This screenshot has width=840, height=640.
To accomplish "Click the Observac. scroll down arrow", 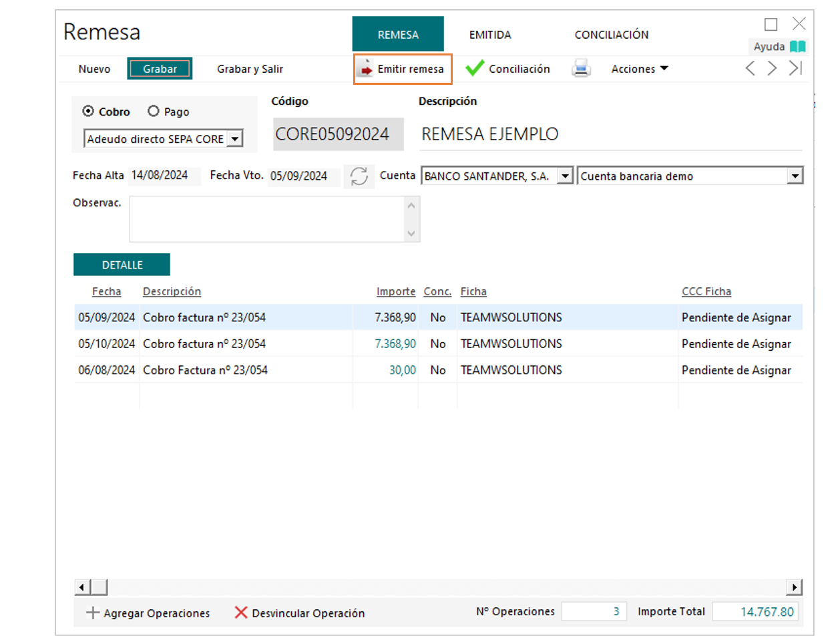I will coord(411,233).
